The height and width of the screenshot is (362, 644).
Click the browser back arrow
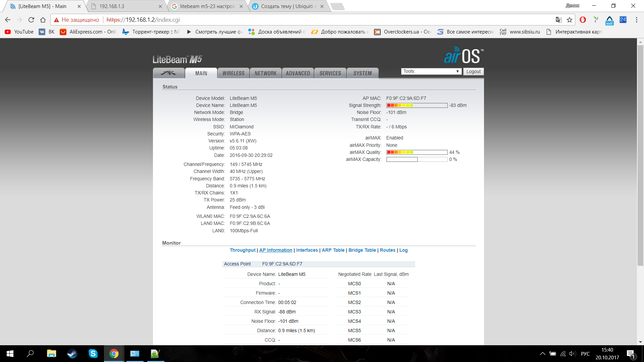(x=8, y=20)
